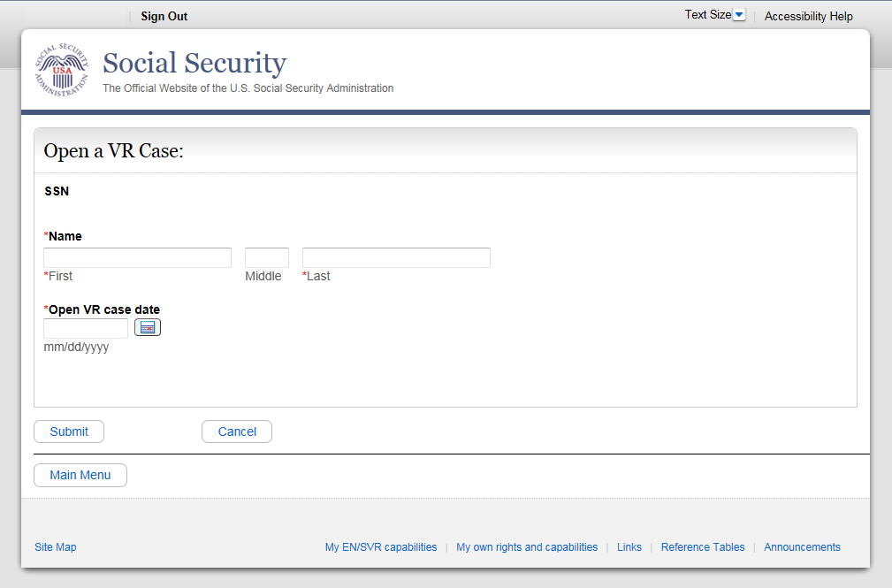This screenshot has height=588, width=892.
Task: Open the Site Map link
Action: coord(56,547)
